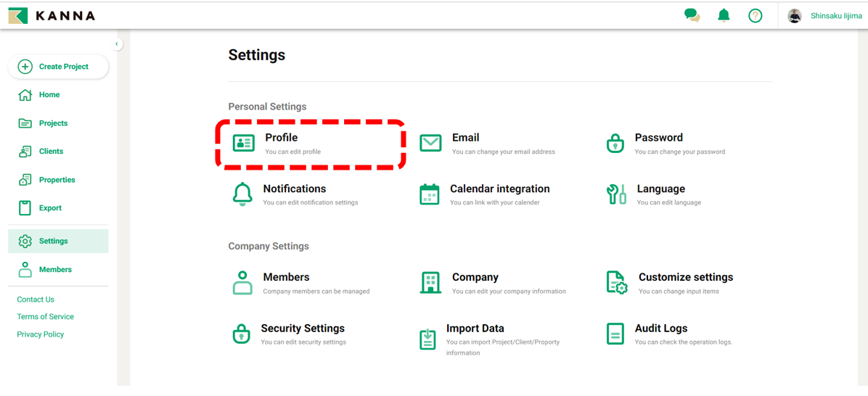Collapse the left sidebar with chevron

click(117, 44)
